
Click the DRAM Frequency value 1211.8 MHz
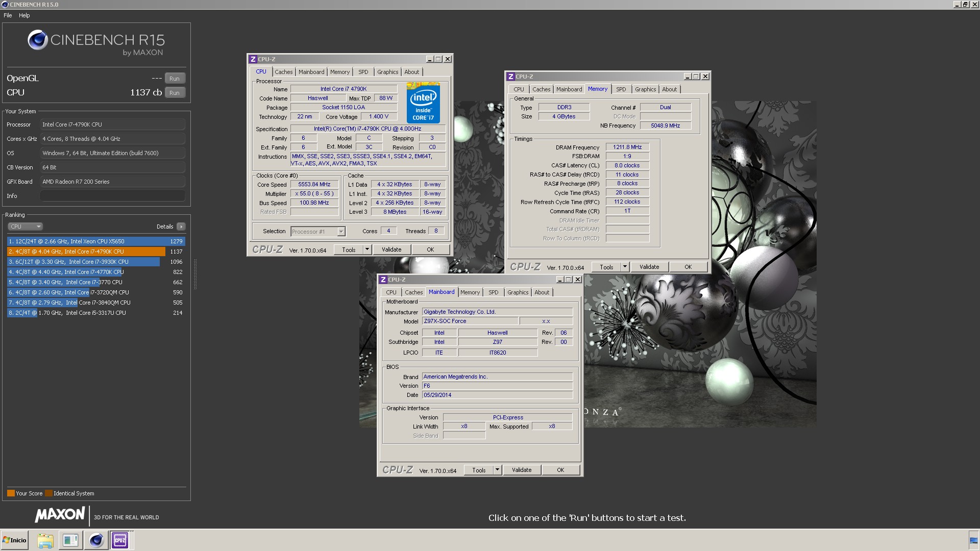(627, 147)
